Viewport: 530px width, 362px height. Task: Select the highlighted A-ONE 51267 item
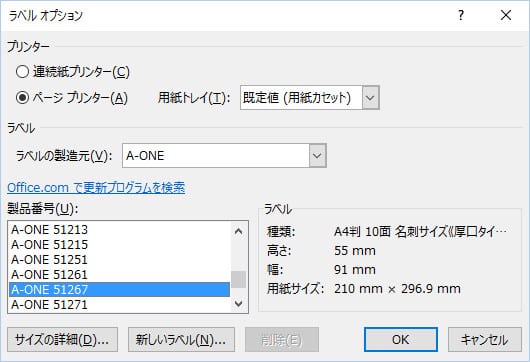pos(119,289)
